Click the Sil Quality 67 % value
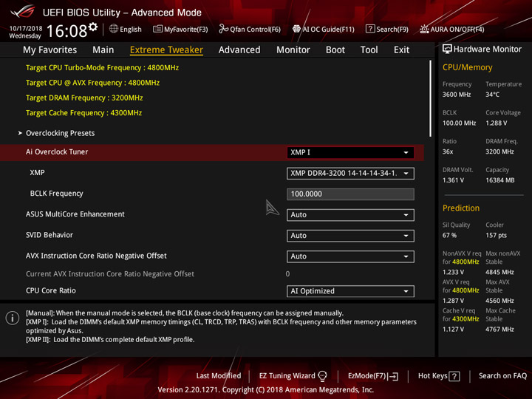The height and width of the screenshot is (399, 532). [x=449, y=235]
